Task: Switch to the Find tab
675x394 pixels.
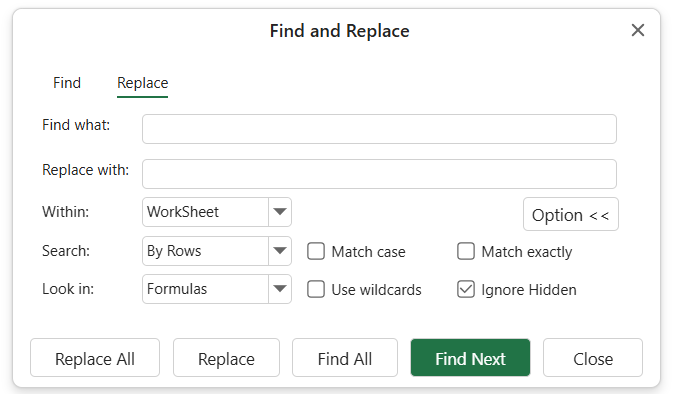Action: click(67, 83)
